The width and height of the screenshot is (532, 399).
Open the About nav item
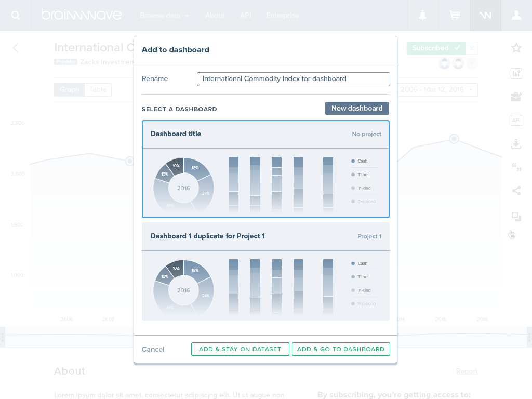215,15
